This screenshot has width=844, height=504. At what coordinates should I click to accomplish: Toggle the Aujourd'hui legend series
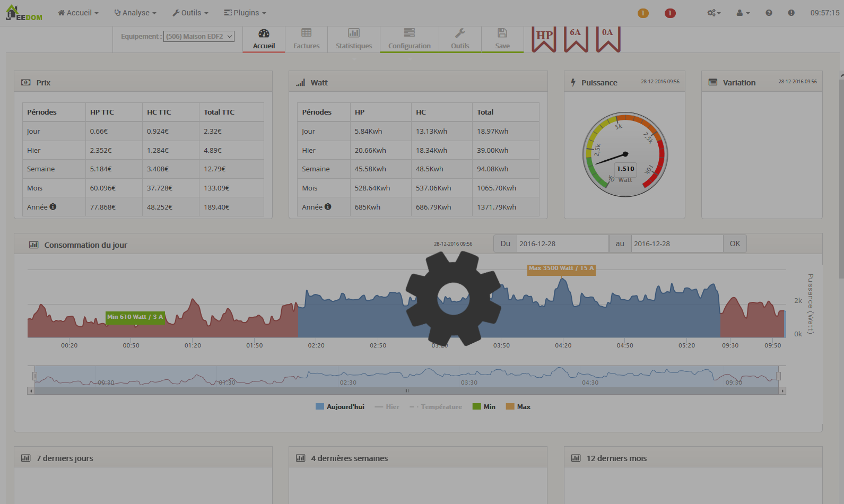pos(340,407)
